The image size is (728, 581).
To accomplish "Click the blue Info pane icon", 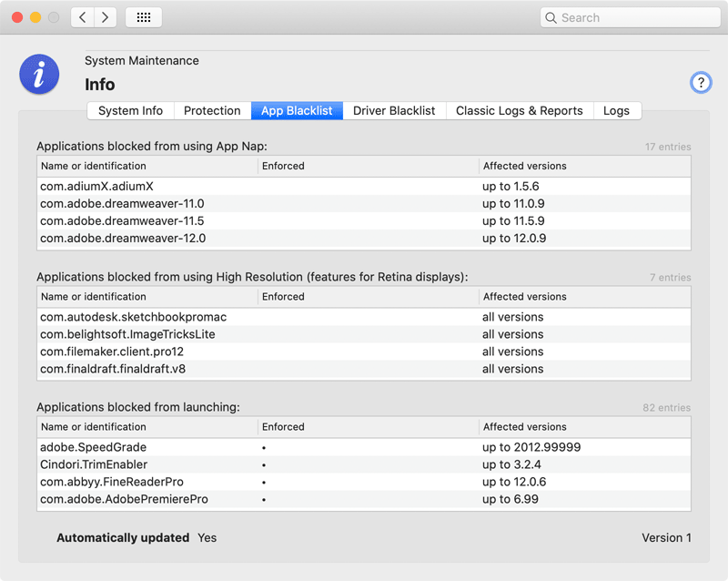I will tap(39, 75).
